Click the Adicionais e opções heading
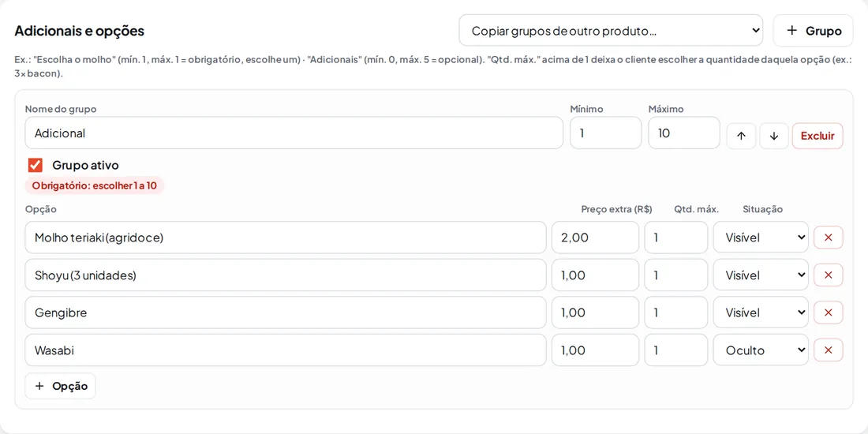Viewport: 868px width, 434px height. (x=79, y=31)
